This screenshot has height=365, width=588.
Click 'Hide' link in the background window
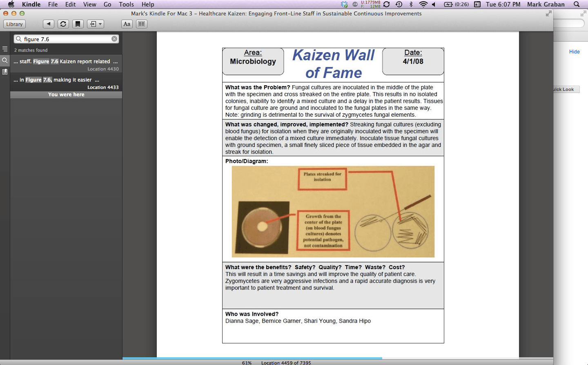[x=575, y=52]
